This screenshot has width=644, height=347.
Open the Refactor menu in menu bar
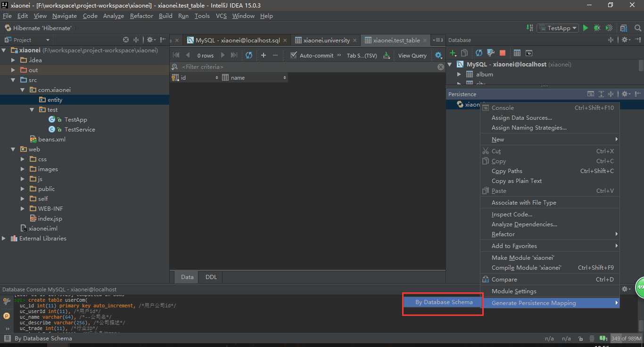tap(141, 16)
